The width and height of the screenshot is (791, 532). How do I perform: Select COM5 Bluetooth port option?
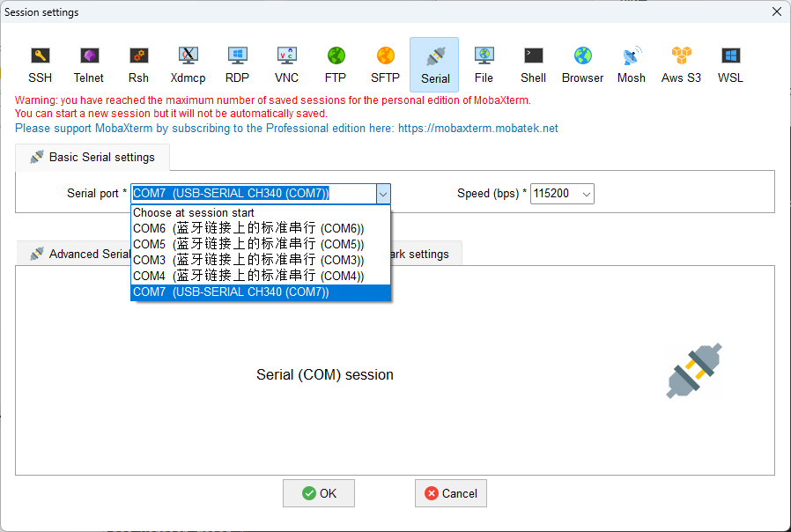(x=261, y=244)
